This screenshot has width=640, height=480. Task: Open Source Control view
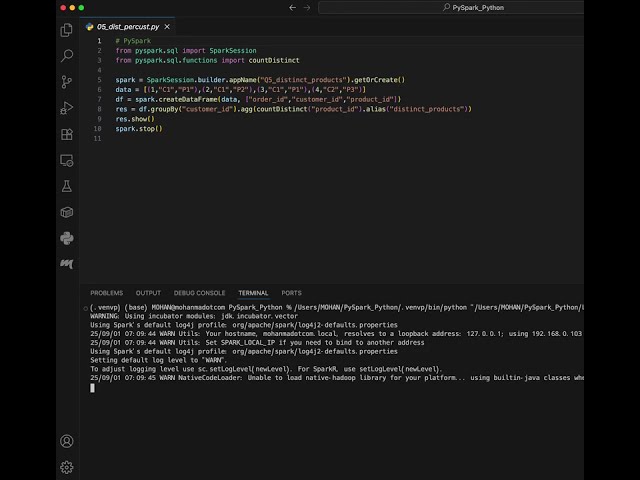click(67, 82)
